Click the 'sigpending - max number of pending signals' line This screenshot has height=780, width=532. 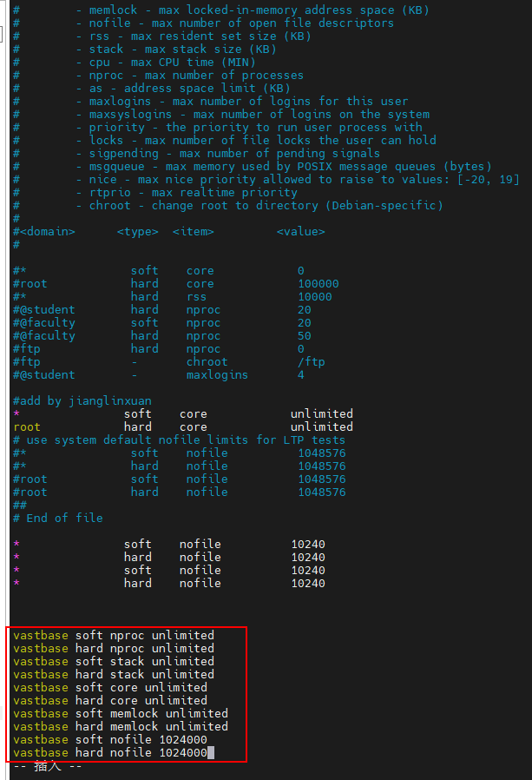tap(234, 153)
